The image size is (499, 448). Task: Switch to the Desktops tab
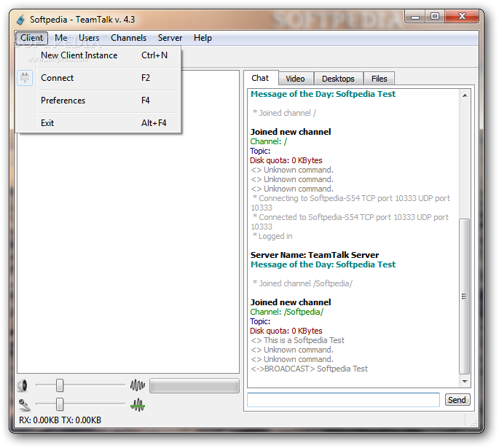click(338, 79)
